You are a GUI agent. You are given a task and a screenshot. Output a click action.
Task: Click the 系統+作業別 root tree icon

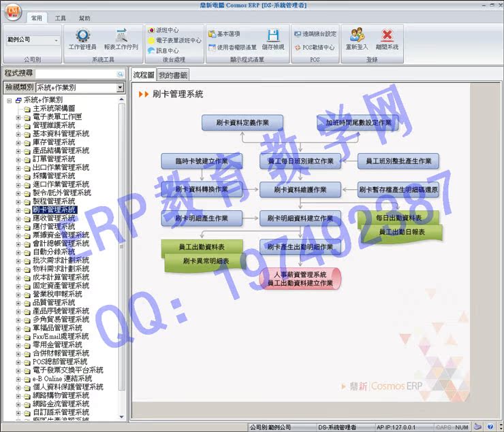pos(18,101)
